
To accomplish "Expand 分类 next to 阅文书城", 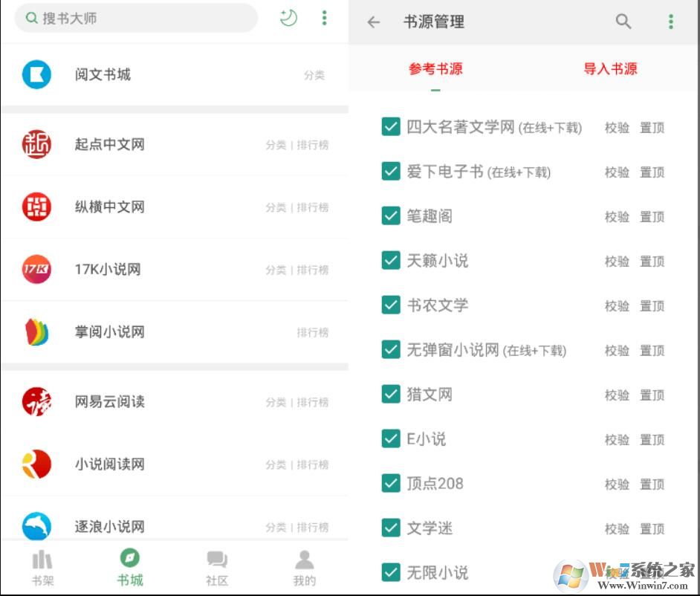I will coord(314,75).
